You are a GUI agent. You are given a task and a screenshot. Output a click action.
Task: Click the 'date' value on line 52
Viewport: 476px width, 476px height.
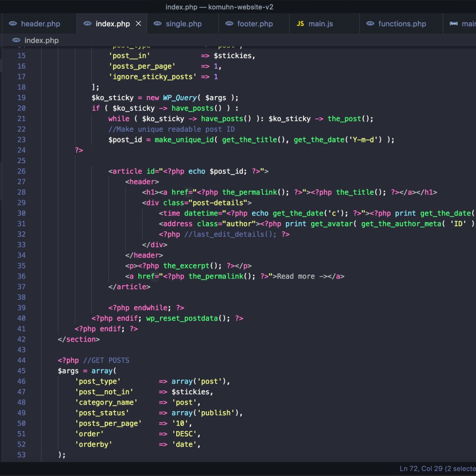(184, 444)
